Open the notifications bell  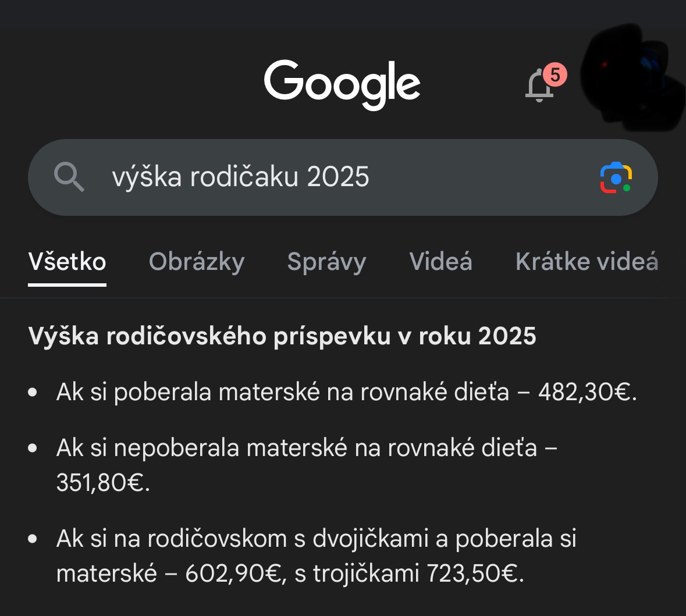coord(538,87)
